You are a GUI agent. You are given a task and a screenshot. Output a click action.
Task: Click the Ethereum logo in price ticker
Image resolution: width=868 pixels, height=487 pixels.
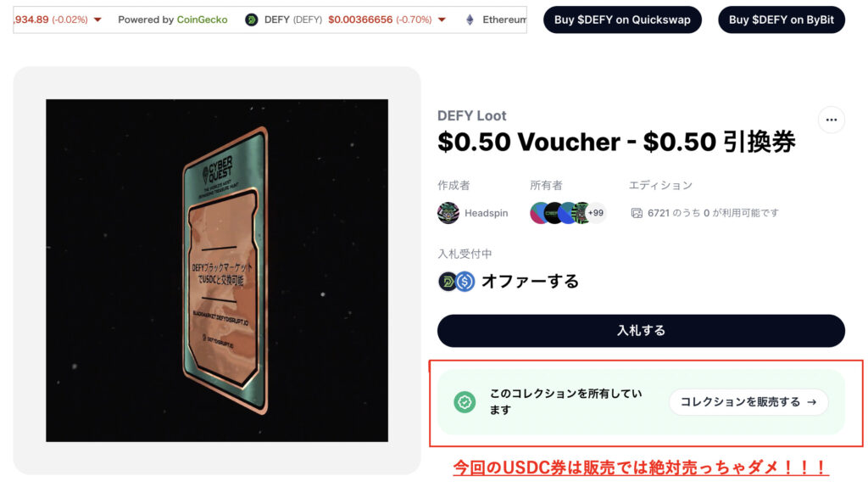470,20
